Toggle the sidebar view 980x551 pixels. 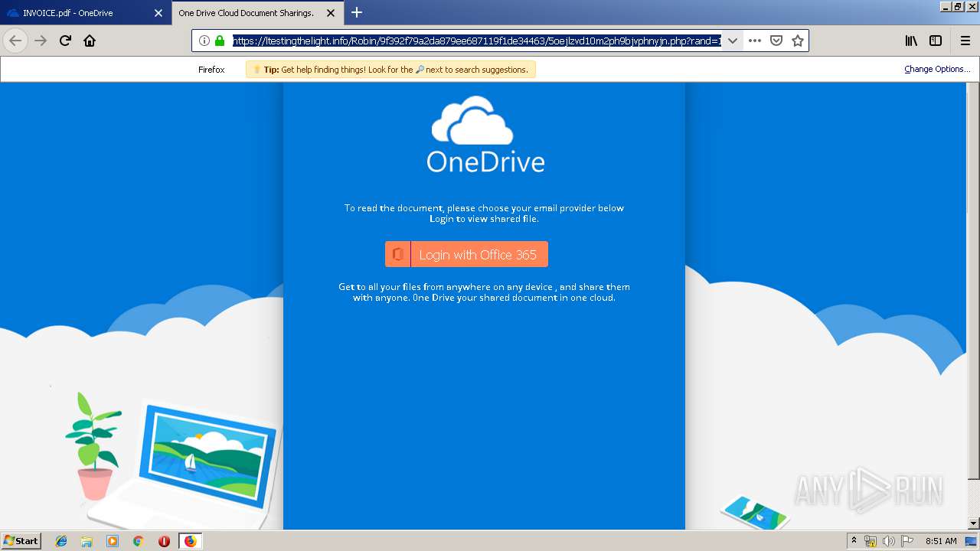936,41
